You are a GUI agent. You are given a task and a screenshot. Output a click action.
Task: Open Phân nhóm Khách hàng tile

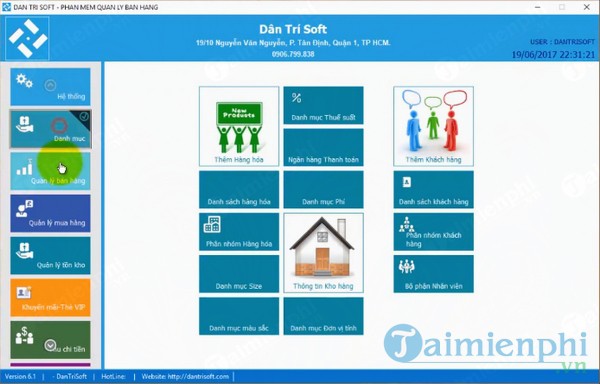(x=433, y=231)
